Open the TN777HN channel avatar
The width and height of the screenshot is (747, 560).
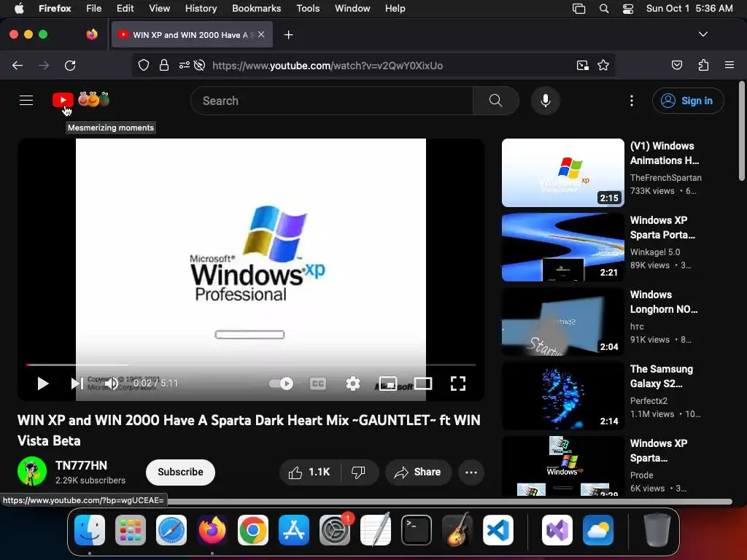click(x=32, y=471)
